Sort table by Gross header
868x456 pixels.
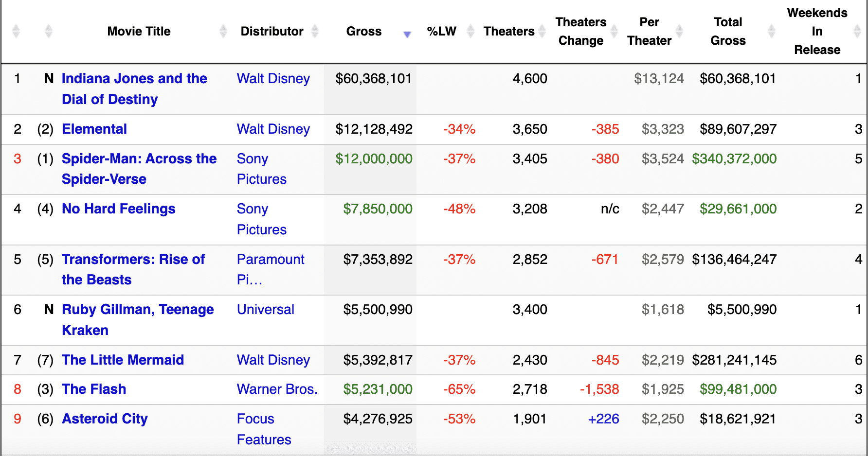tap(364, 31)
